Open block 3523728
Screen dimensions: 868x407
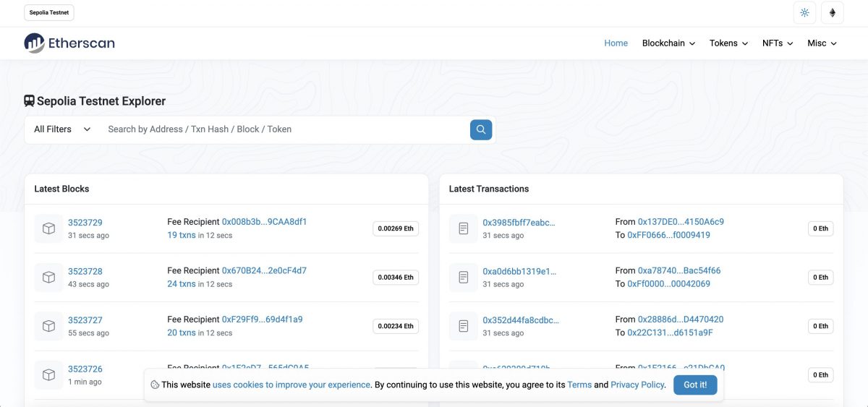coord(85,271)
